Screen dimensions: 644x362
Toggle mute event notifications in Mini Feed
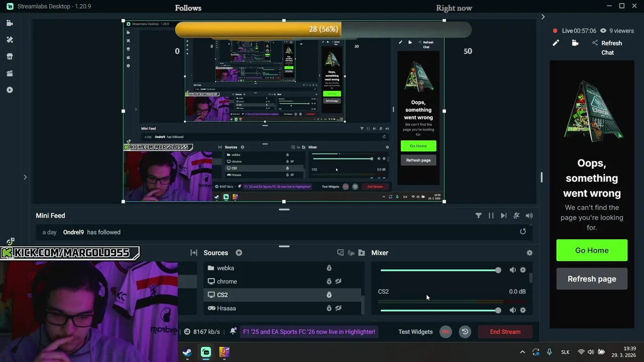pyautogui.click(x=516, y=216)
